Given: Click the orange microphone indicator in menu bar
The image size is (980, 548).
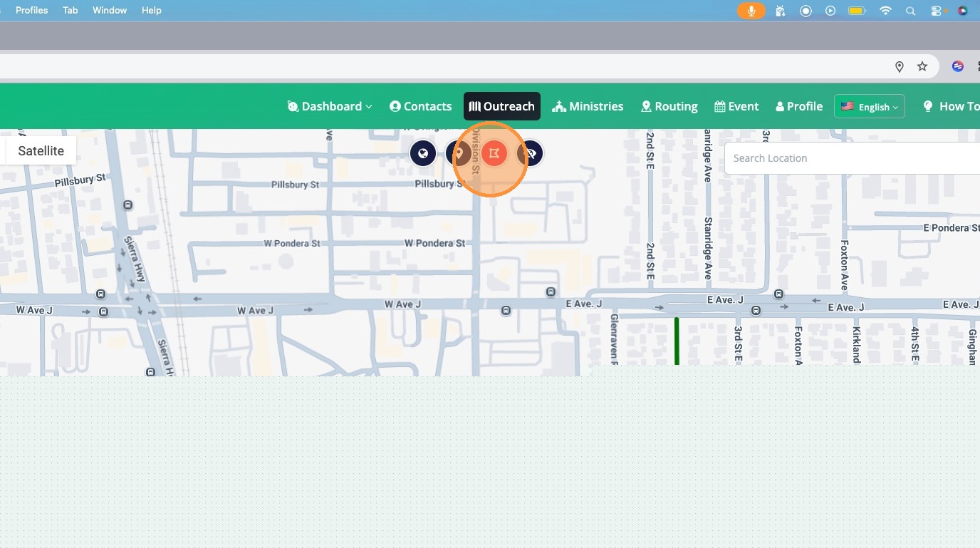Looking at the screenshot, I should 751,11.
